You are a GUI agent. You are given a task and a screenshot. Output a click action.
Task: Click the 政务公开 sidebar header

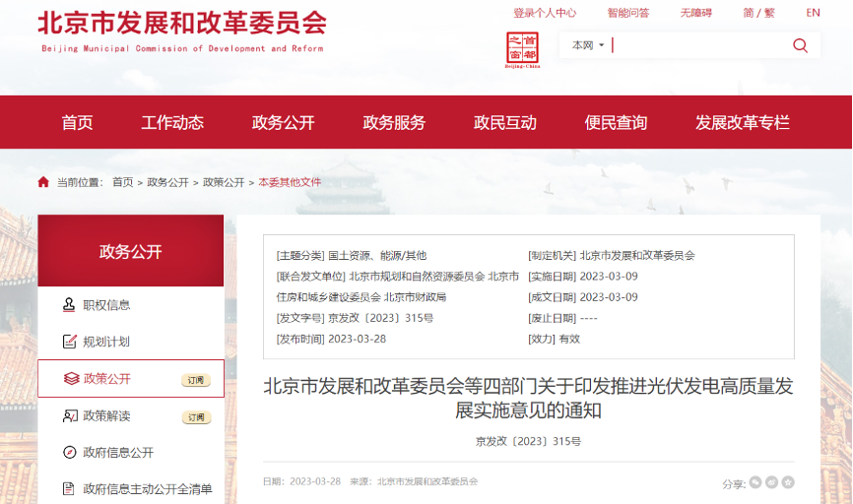[131, 251]
